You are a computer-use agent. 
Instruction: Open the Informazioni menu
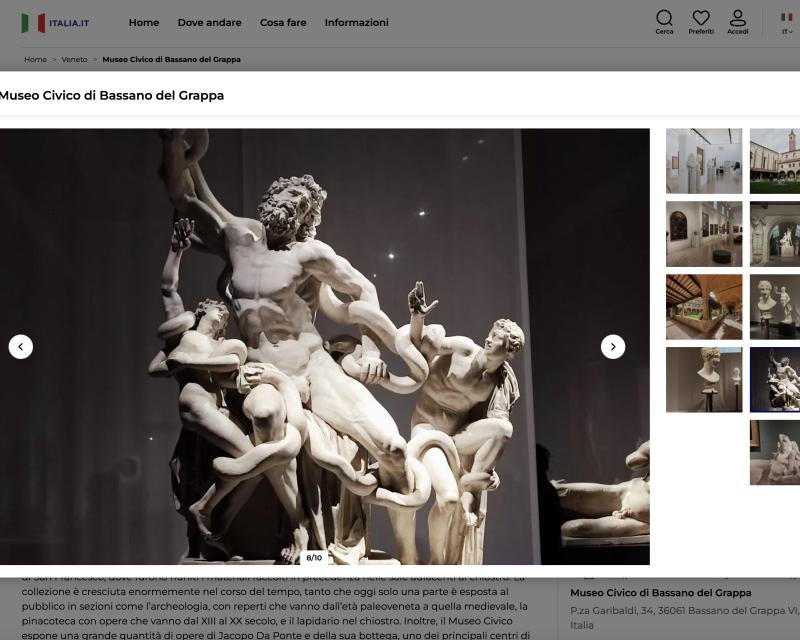coord(356,22)
